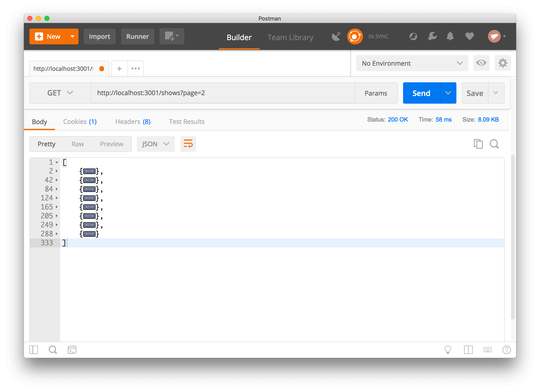Click the folded placeholder on line 124
The image size is (540, 392).
89,198
